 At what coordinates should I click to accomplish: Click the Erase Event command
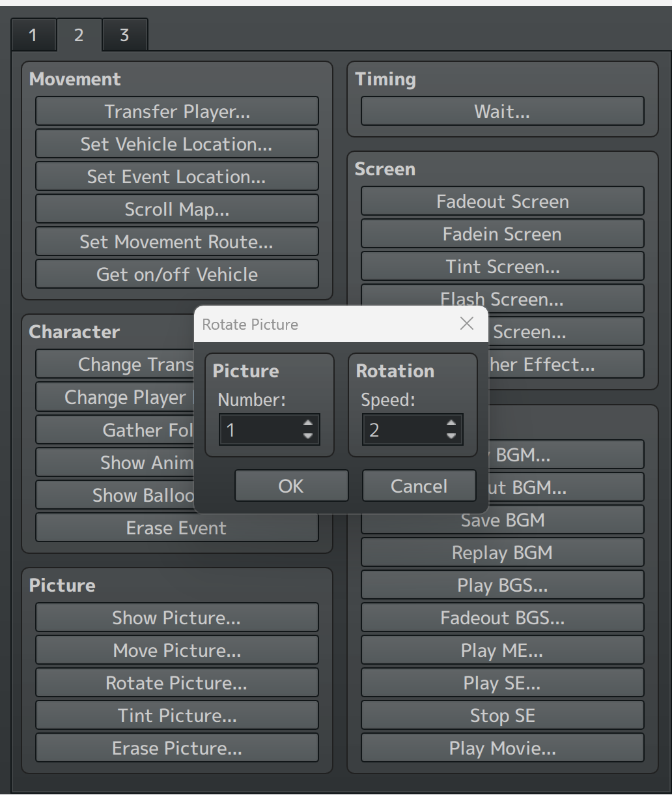pos(177,528)
